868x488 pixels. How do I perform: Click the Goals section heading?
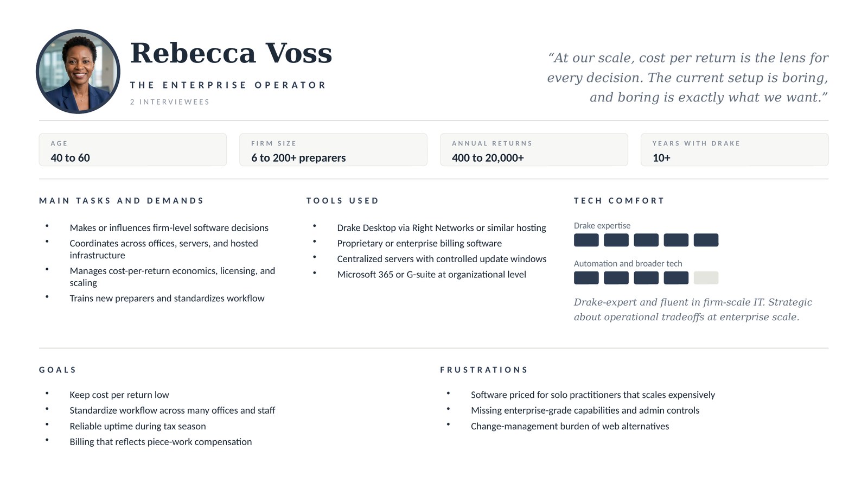tap(58, 370)
